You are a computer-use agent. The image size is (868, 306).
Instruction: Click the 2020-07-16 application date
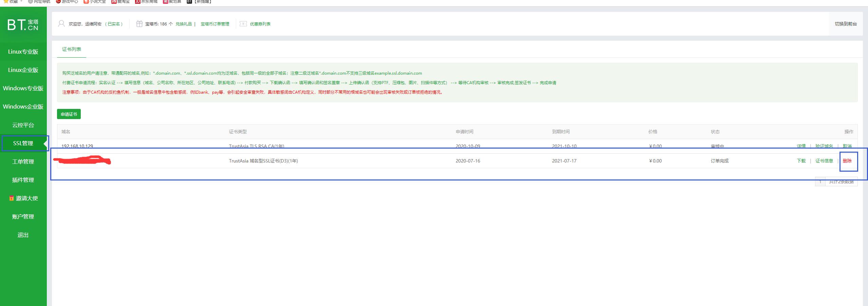(x=468, y=161)
